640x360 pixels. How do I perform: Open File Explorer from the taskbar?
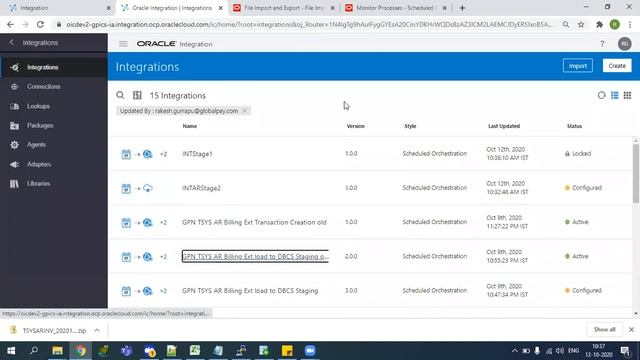coord(58,351)
